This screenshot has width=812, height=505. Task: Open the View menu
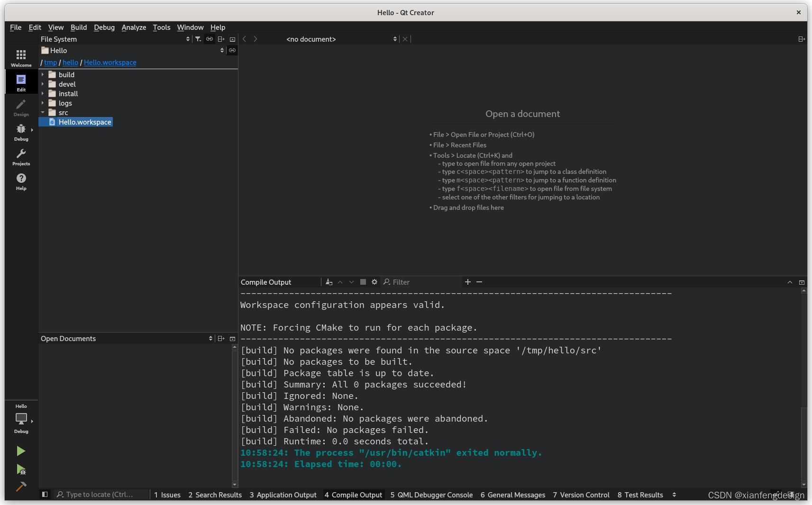(55, 27)
